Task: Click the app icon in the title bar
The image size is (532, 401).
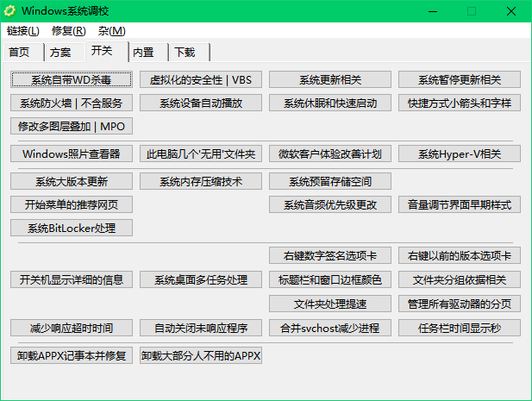Action: (x=10, y=11)
